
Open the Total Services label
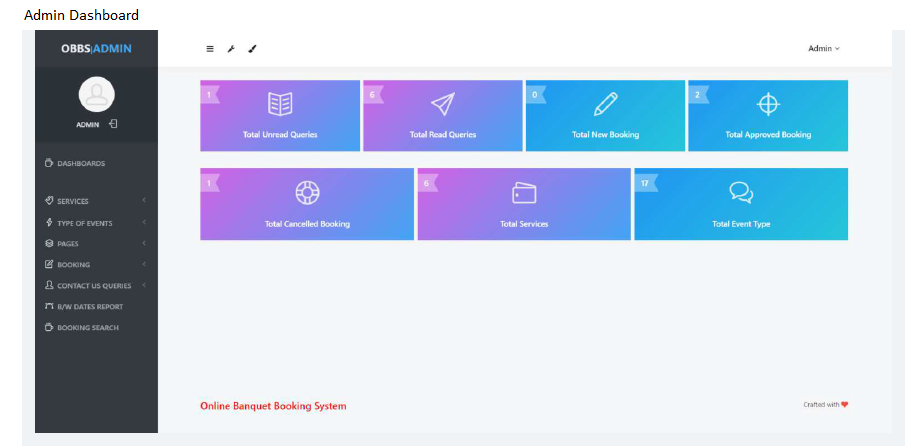tap(524, 224)
